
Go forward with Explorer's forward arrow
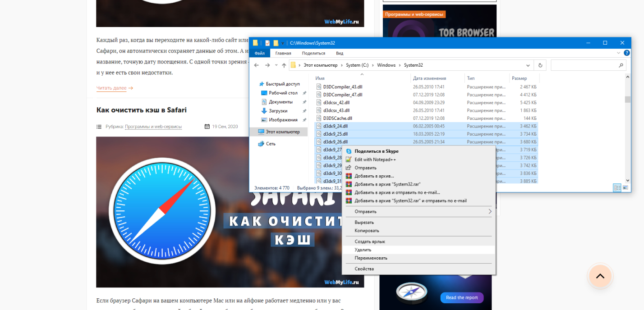point(267,65)
